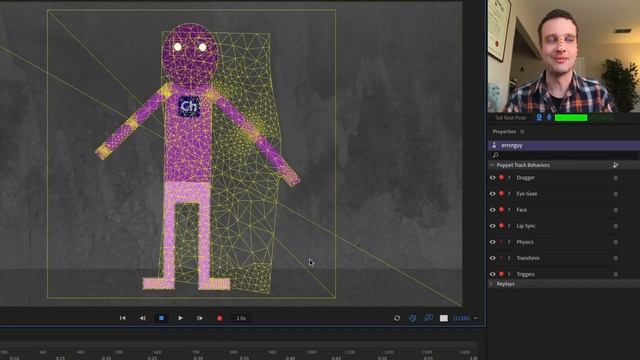Toggle the mesh display icon in scene toolbar
The height and width of the screenshot is (360, 640).
(x=413, y=318)
